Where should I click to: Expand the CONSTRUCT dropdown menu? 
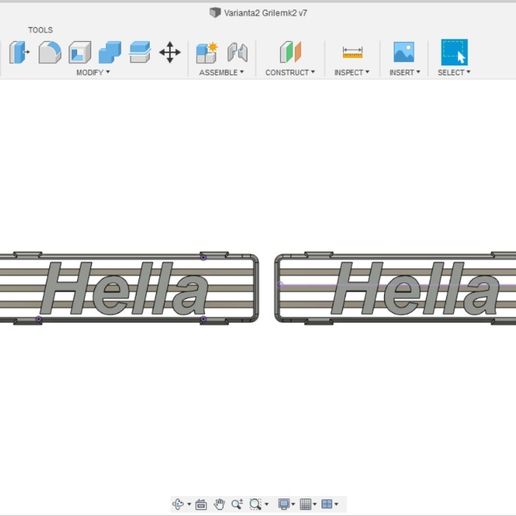click(x=290, y=72)
